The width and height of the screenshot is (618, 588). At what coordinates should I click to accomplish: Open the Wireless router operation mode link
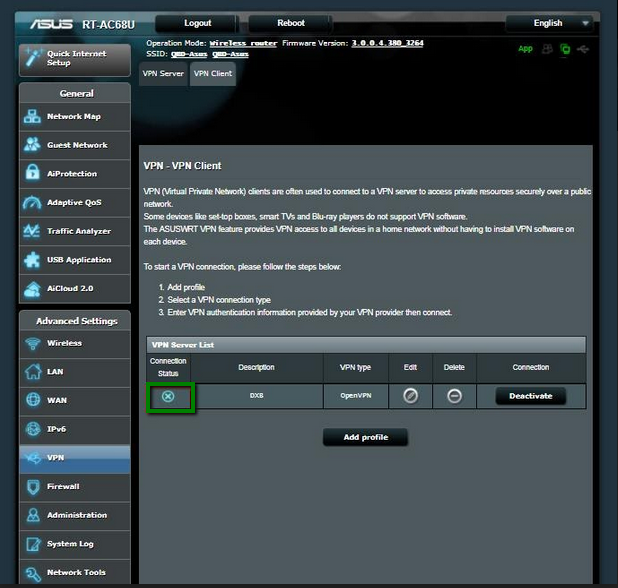click(243, 43)
